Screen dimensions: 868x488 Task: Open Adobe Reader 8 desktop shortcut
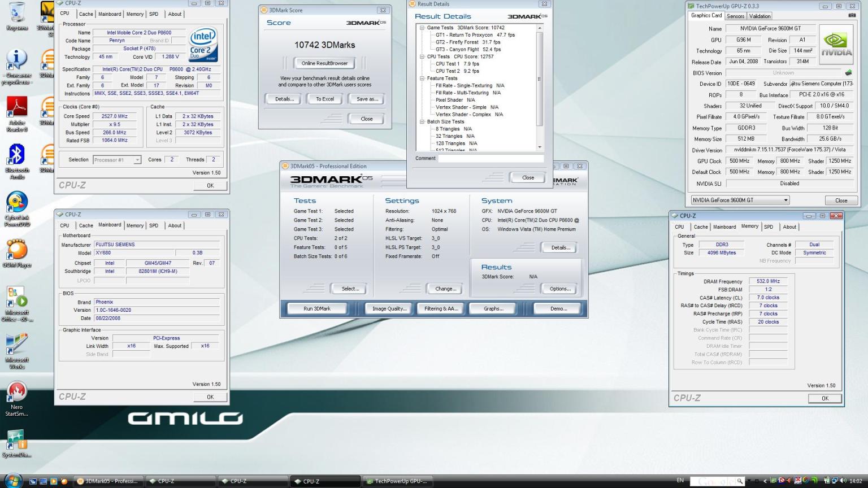[x=17, y=114]
